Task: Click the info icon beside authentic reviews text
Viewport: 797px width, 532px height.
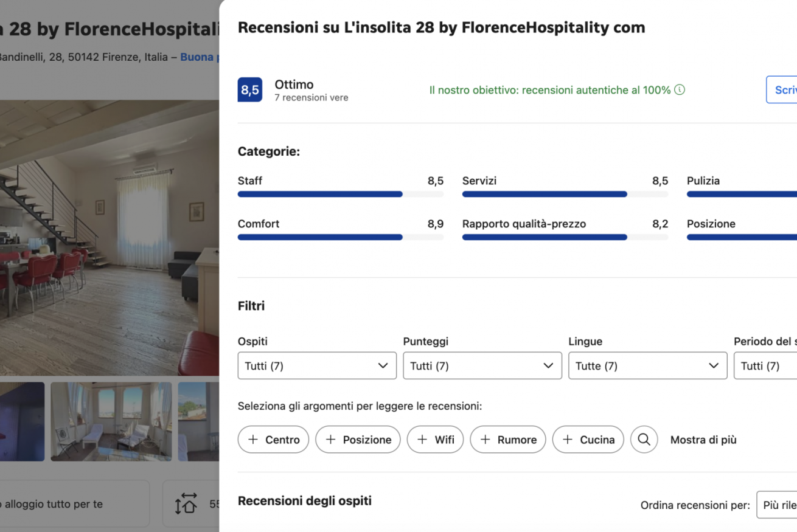Action: (x=680, y=90)
